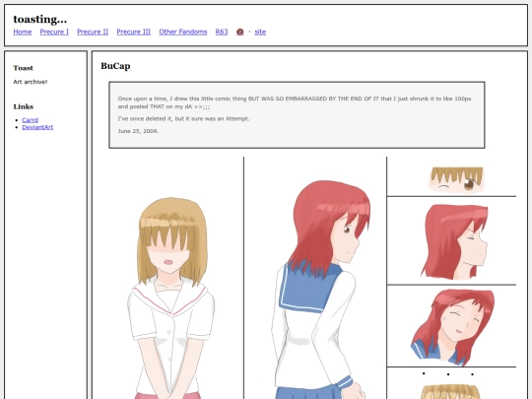Click the round red icon in navigation
The image size is (532, 399).
tap(239, 32)
